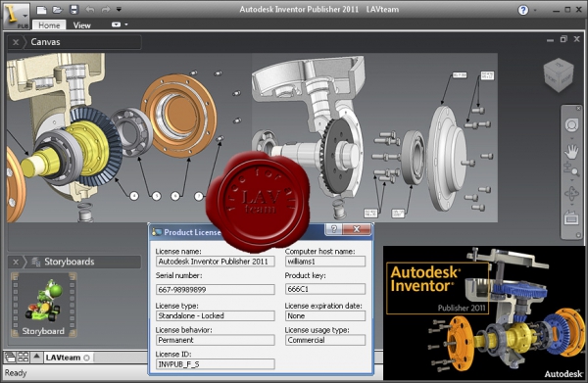Close the LAVteam document tab
Screen dimensions: 588x383
tap(86, 358)
